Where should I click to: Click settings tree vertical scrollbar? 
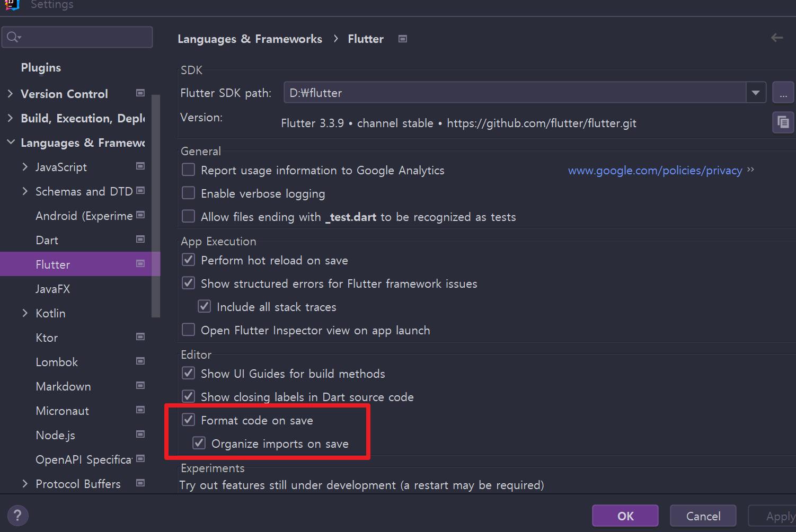155,206
